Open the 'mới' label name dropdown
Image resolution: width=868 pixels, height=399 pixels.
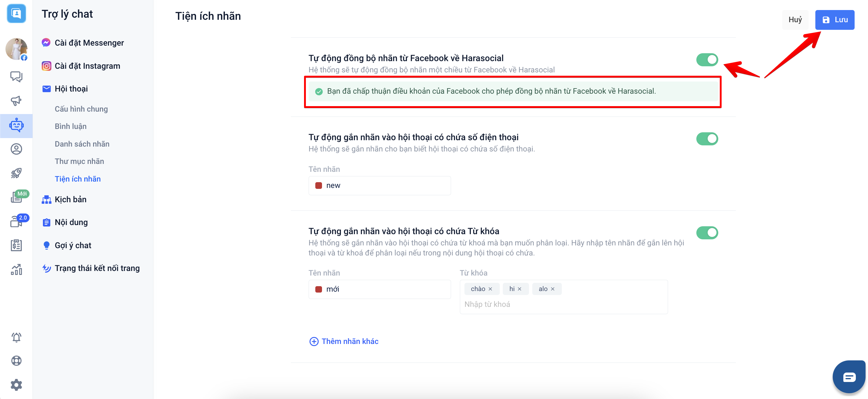pos(380,289)
